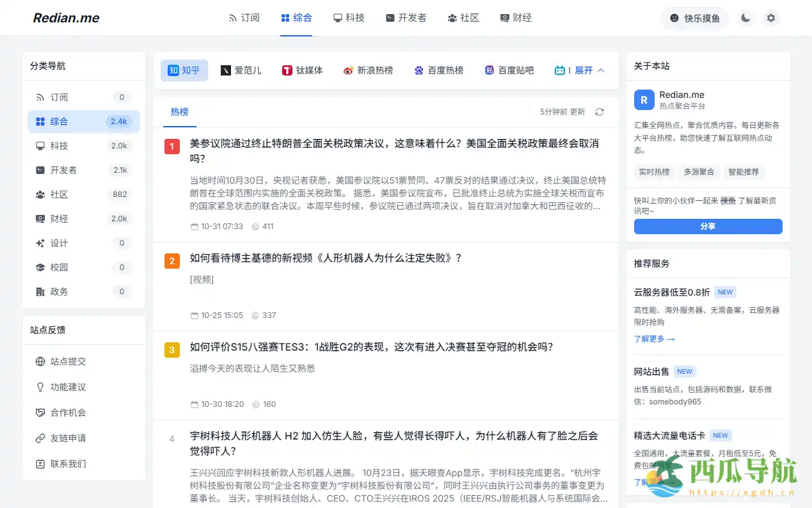
Task: Select the 设计 category icon in sidebar
Action: click(40, 242)
